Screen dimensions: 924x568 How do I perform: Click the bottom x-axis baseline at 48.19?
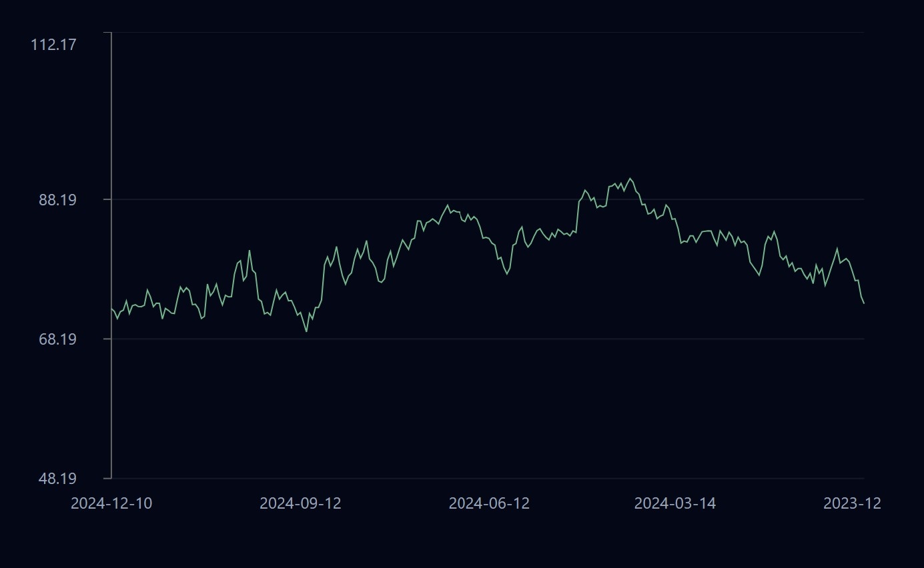pyautogui.click(x=467, y=478)
